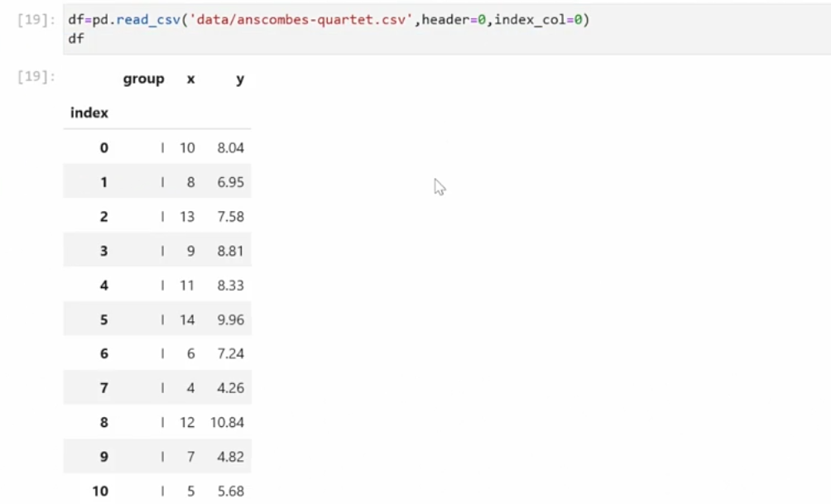Image resolution: width=831 pixels, height=504 pixels.
Task: Select row index 10 at table bottom
Action: pyautogui.click(x=100, y=491)
